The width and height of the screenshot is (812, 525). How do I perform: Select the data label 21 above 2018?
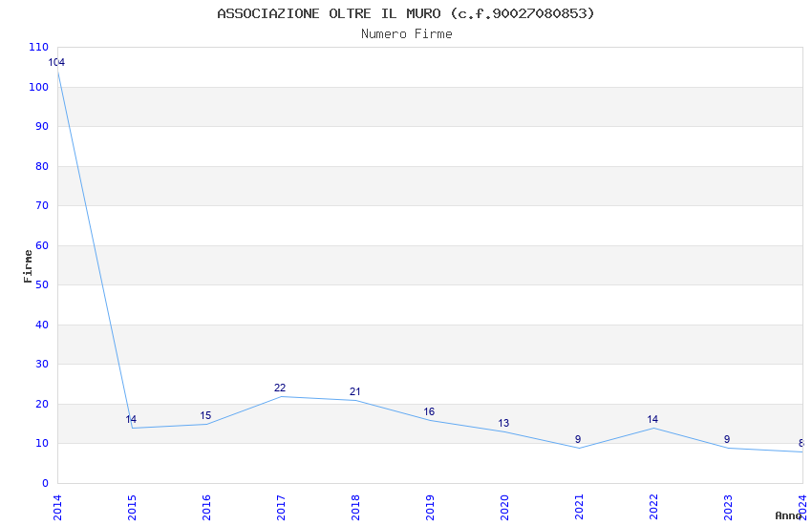354,391
